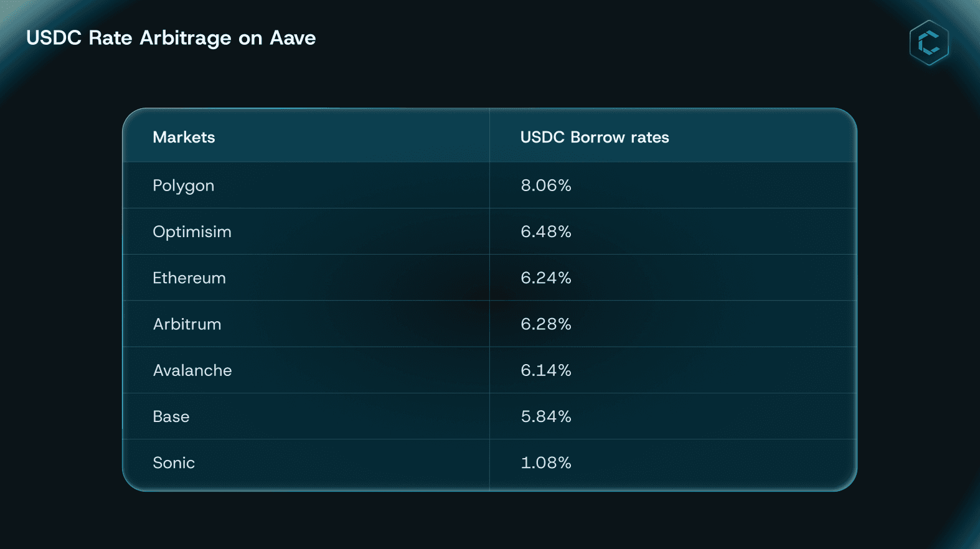Select the 6.28% rate for Arbitrum
The height and width of the screenshot is (549, 980).
coord(546,324)
